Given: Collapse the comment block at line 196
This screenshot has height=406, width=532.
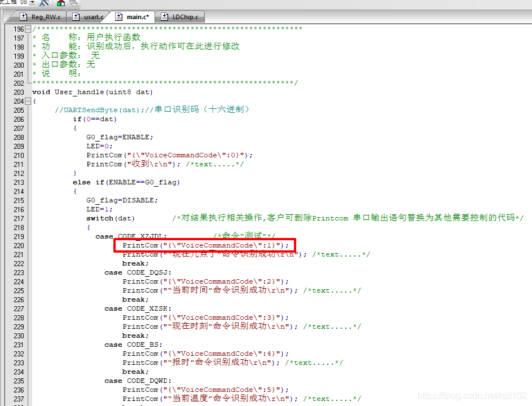Looking at the screenshot, I should [28, 29].
